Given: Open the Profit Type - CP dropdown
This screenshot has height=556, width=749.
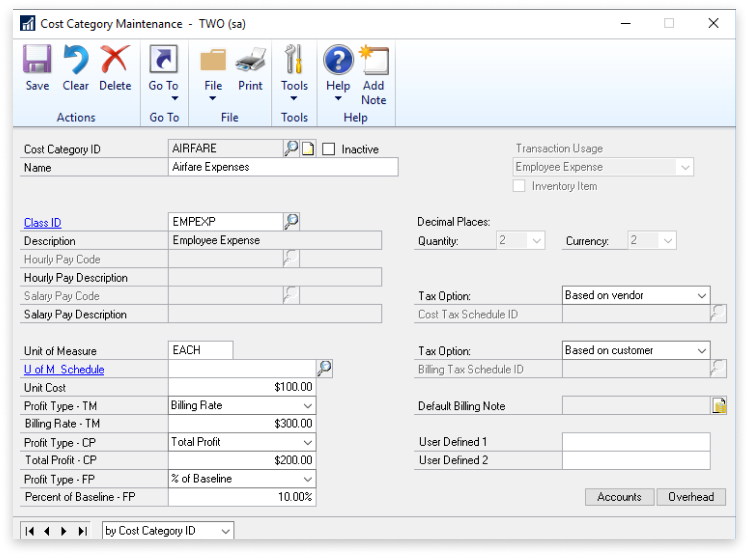Looking at the screenshot, I should (308, 442).
